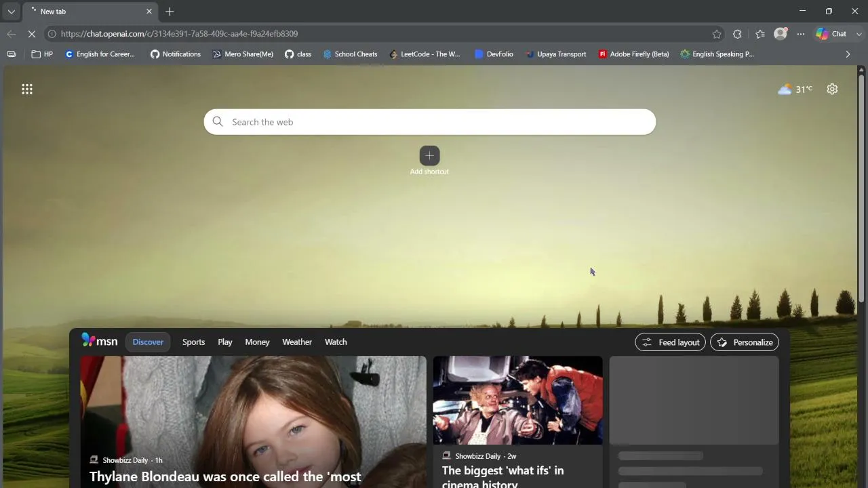Open Personalize feed settings

pyautogui.click(x=745, y=342)
